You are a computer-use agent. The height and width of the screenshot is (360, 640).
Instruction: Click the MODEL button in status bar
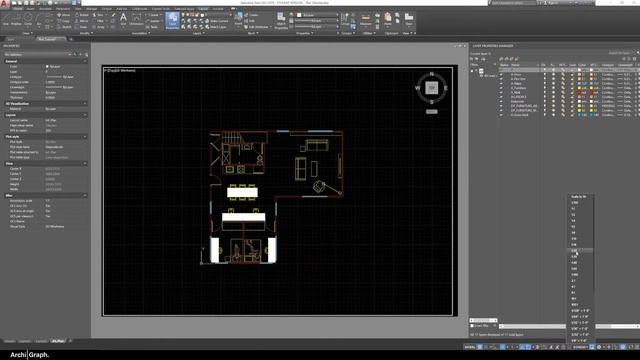(x=470, y=347)
